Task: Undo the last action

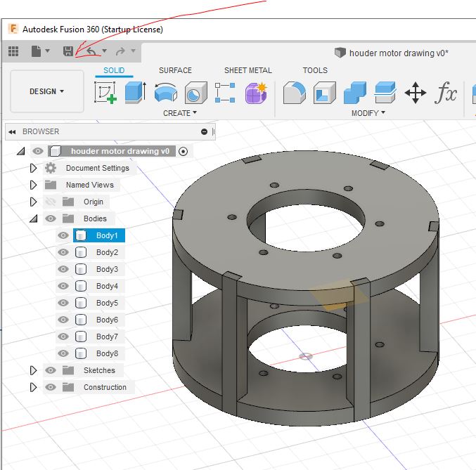Action: 91,51
